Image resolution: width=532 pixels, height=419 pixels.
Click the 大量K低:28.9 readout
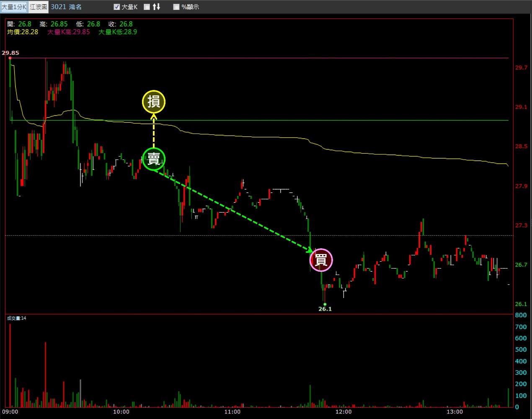point(118,32)
